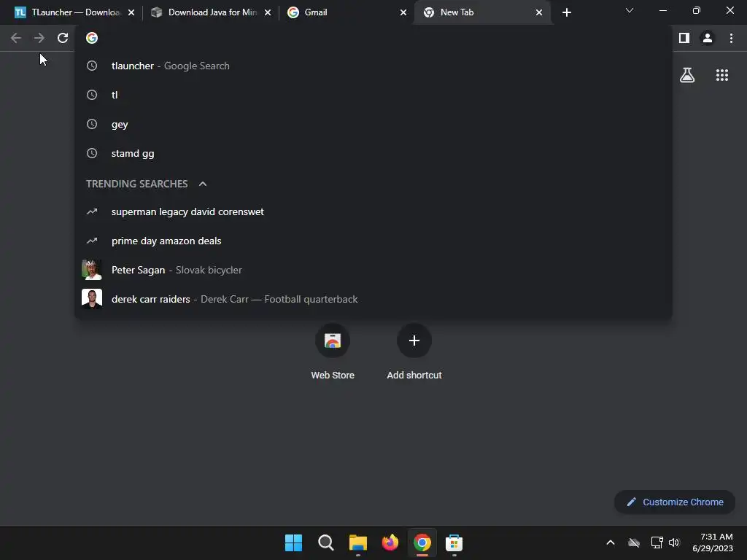Switch to the Gmail tab
This screenshot has width=747, height=560.
[x=347, y=12]
